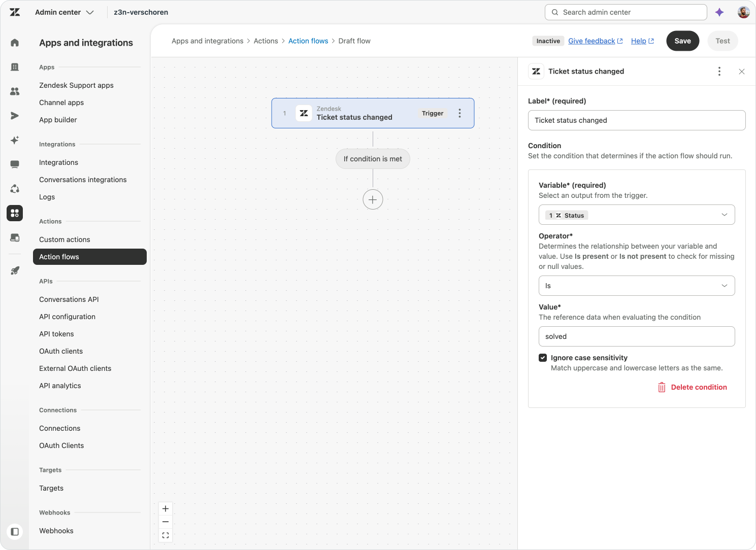
Task: Click the Draft flow breadcrumb
Action: (354, 41)
